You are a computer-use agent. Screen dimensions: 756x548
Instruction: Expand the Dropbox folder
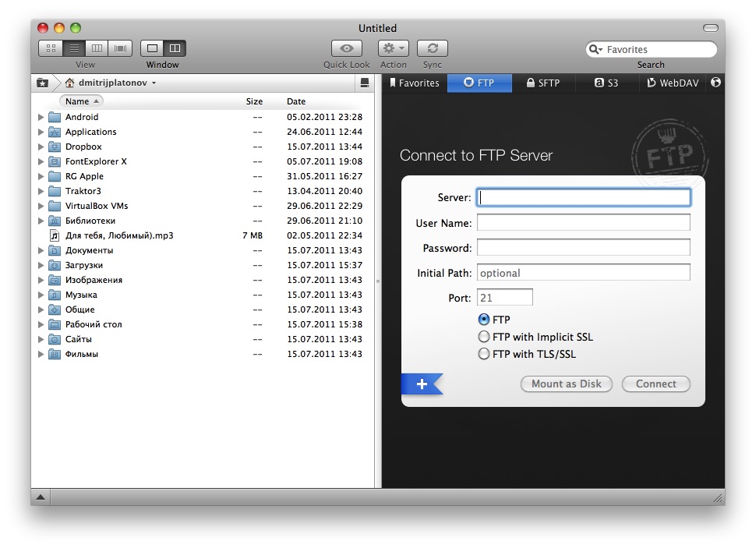tap(41, 147)
